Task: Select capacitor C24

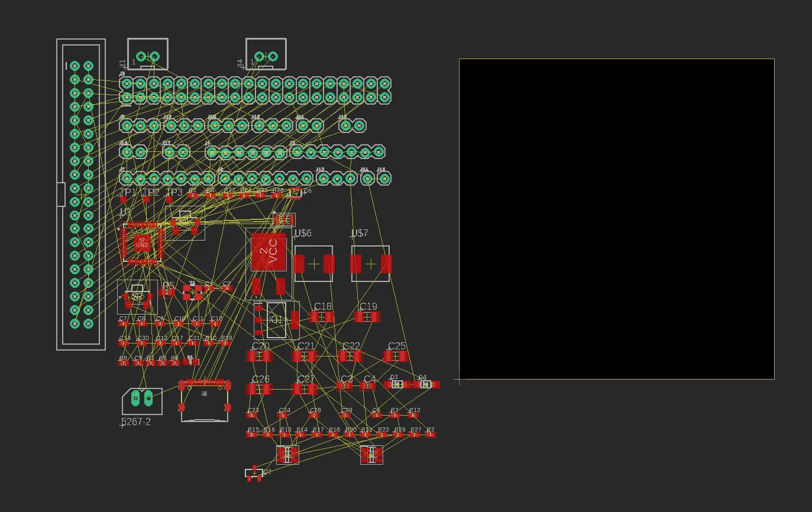Action: (284, 415)
